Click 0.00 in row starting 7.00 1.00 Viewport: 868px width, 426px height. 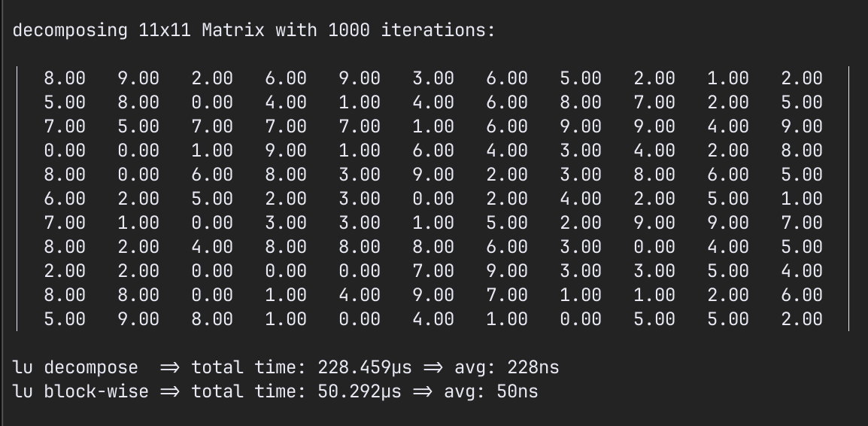pyautogui.click(x=212, y=223)
